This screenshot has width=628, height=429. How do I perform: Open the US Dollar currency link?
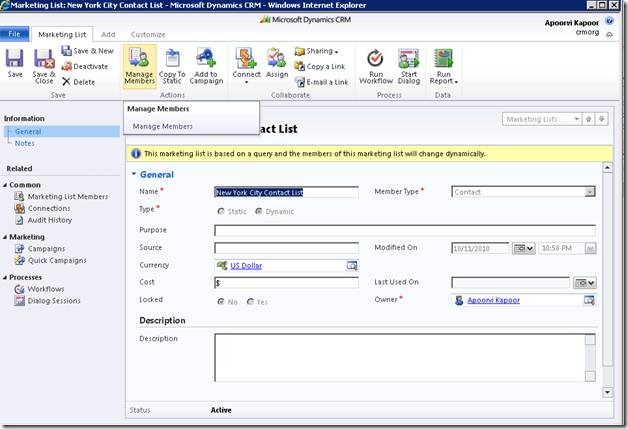[247, 265]
